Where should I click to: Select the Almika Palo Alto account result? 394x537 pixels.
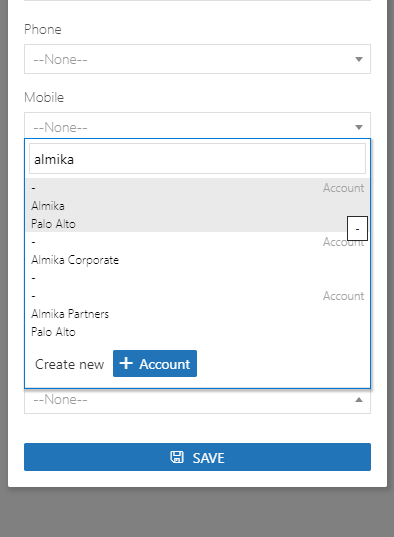197,205
